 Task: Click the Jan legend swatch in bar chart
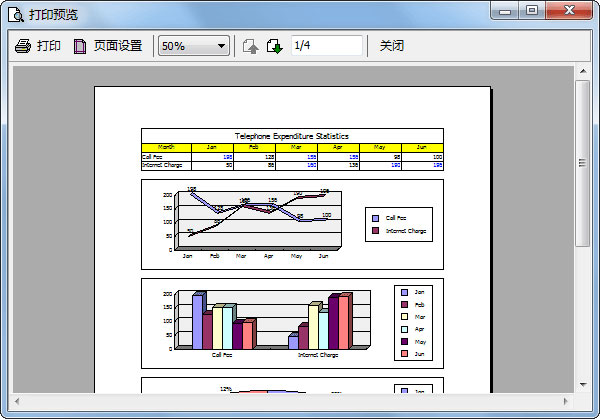[x=404, y=292]
